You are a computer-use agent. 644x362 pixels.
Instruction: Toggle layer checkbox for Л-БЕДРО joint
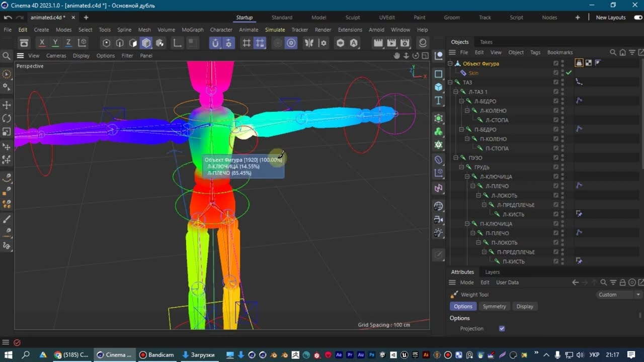556,101
